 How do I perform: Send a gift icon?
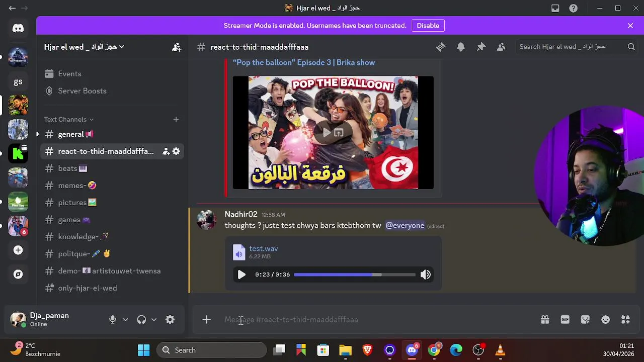point(545,320)
